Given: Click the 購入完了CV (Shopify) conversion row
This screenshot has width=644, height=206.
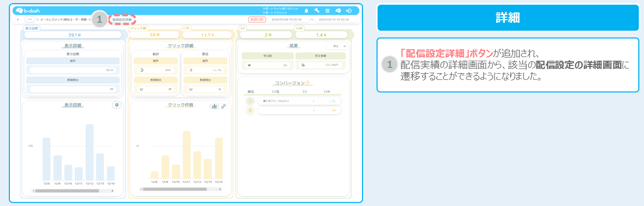Looking at the screenshot, I should (299, 101).
